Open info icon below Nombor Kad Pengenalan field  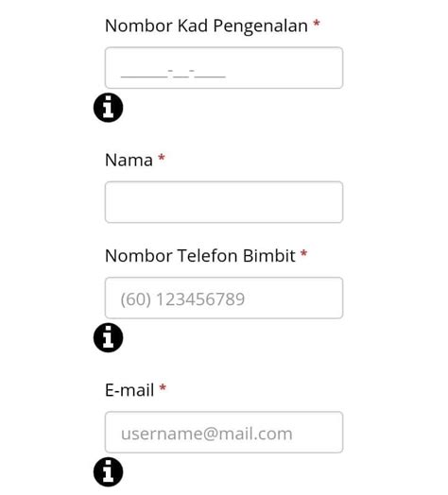tap(108, 108)
